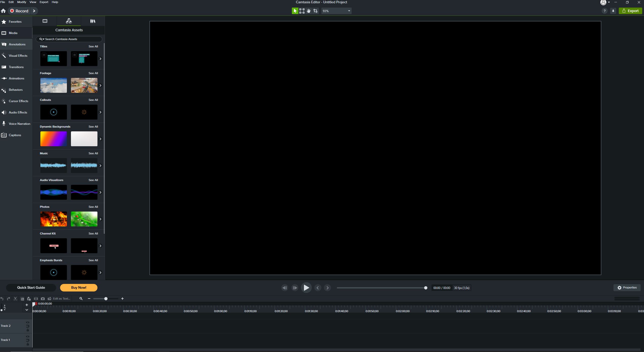Click the Home icon
Screen dimensions: 644x352
pos(3,11)
